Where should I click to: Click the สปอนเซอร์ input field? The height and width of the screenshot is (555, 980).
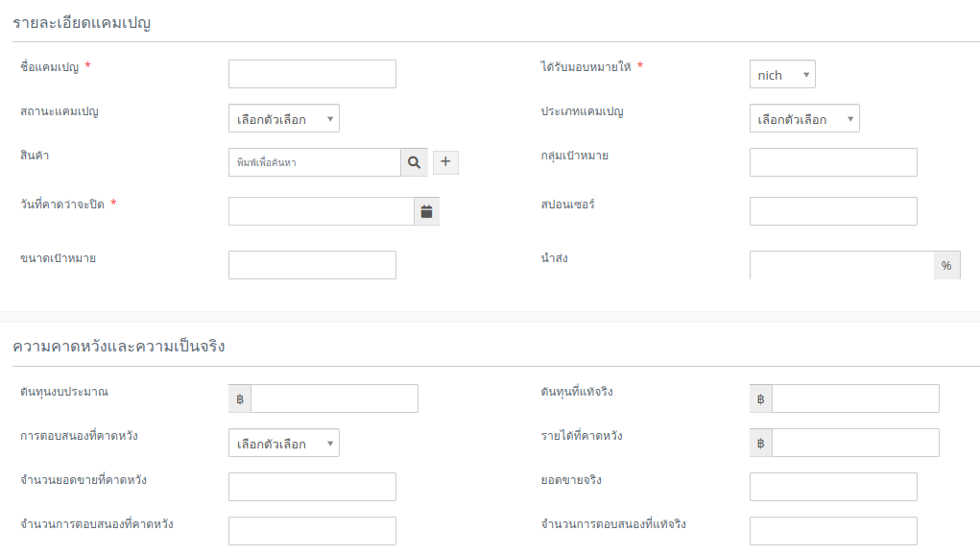tap(833, 211)
